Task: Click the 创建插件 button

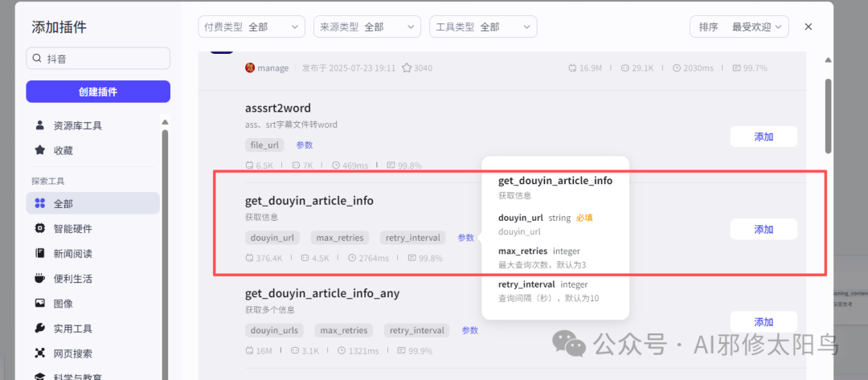Action: click(98, 92)
